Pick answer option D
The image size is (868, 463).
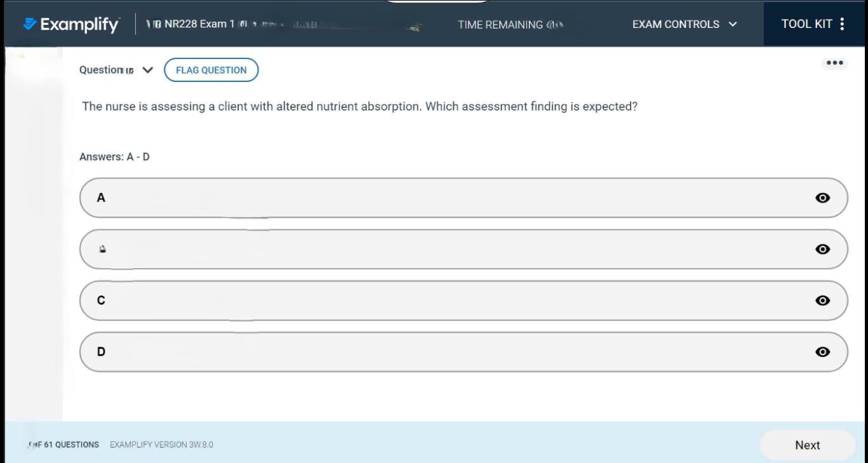444,352
